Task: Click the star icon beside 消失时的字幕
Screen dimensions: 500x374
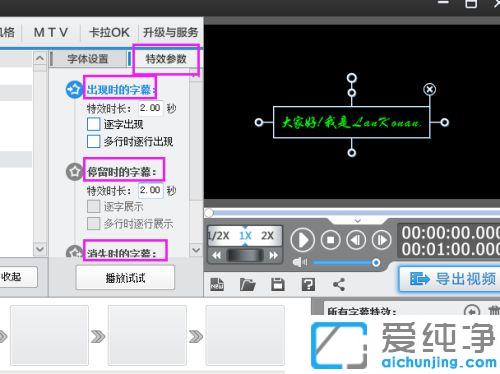Action: 74,252
